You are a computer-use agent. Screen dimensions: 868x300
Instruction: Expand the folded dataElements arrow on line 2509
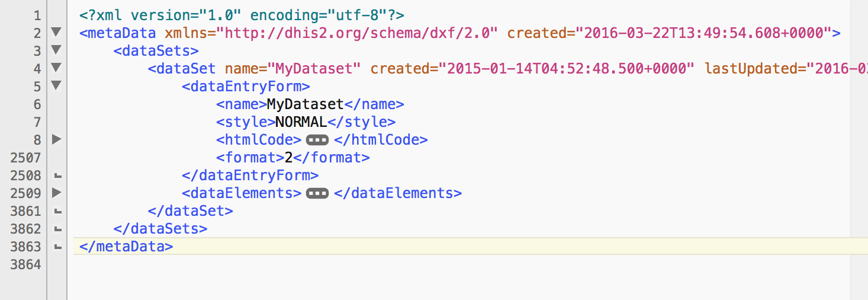56,193
